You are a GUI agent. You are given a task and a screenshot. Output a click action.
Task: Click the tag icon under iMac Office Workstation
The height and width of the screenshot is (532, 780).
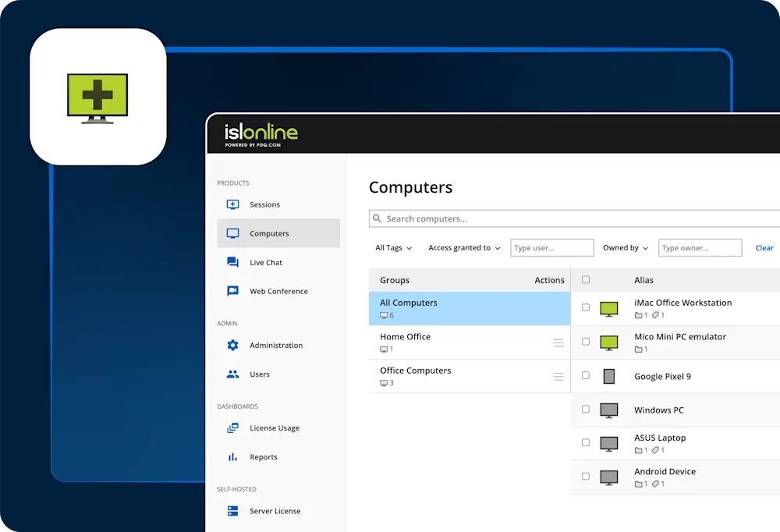tap(655, 315)
